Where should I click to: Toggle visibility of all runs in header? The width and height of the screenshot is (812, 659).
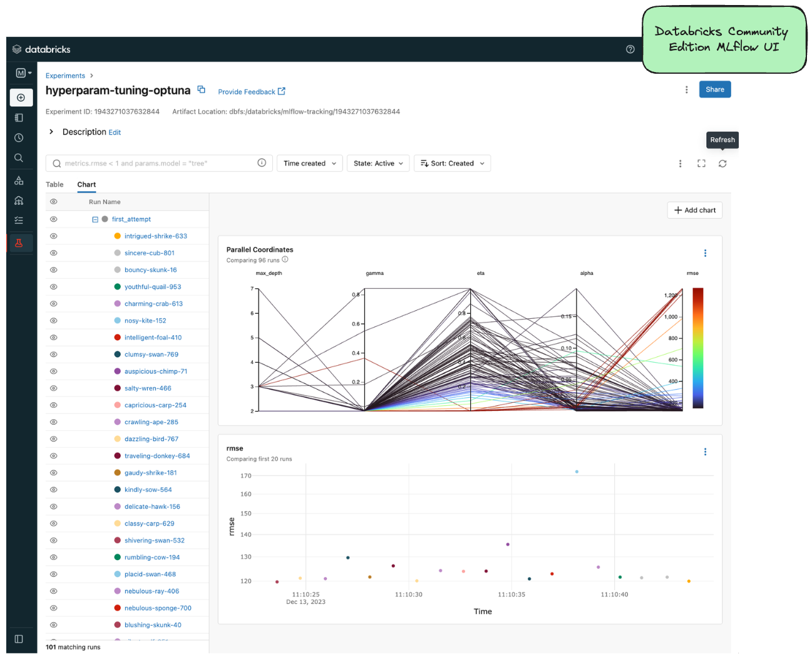coord(54,202)
